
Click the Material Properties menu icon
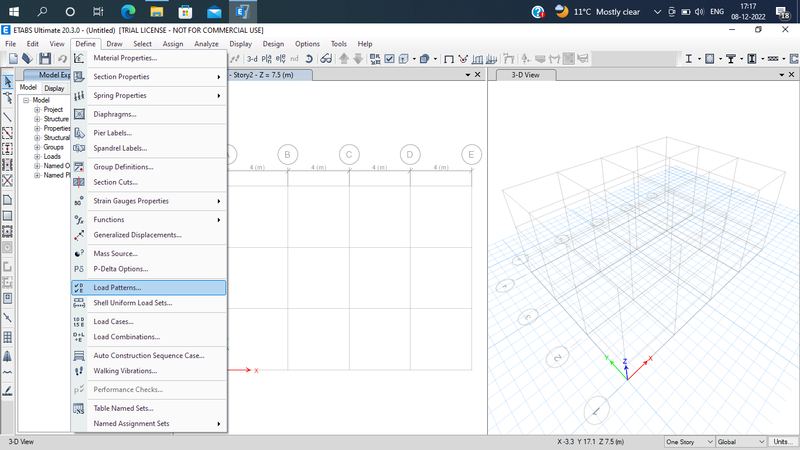click(79, 58)
